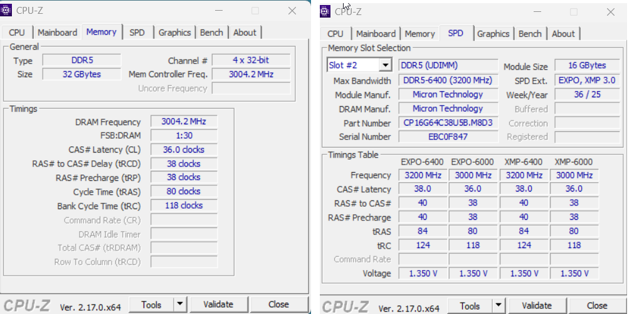644x314 pixels.
Task: Click Mem Controller Freq. 3004.2 MHz value
Action: pyautogui.click(x=251, y=74)
